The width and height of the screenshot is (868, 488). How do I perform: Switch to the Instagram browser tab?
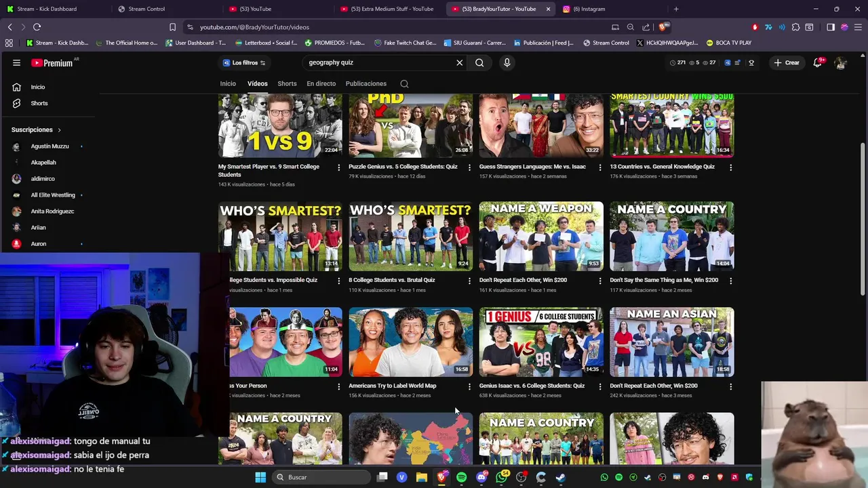point(589,9)
